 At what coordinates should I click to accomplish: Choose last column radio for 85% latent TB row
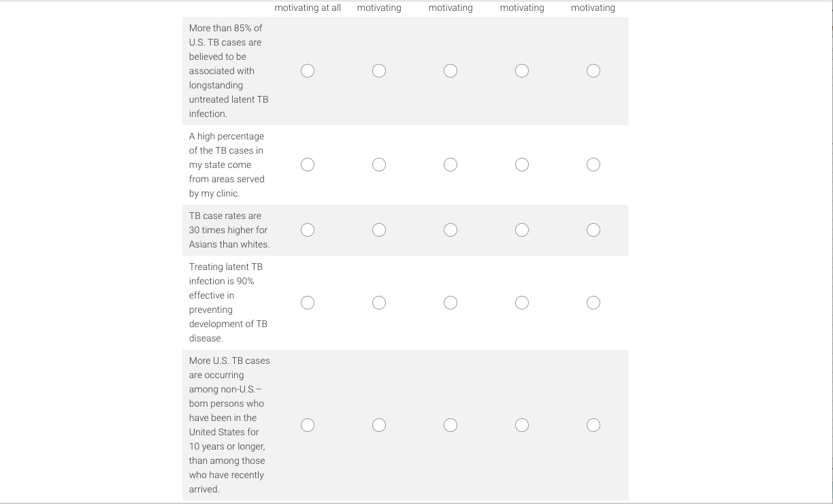pos(593,71)
